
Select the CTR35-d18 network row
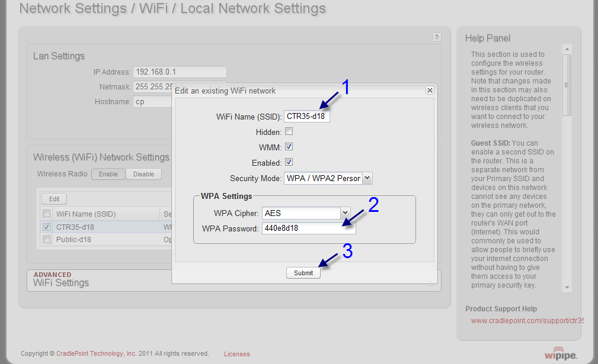(107, 227)
